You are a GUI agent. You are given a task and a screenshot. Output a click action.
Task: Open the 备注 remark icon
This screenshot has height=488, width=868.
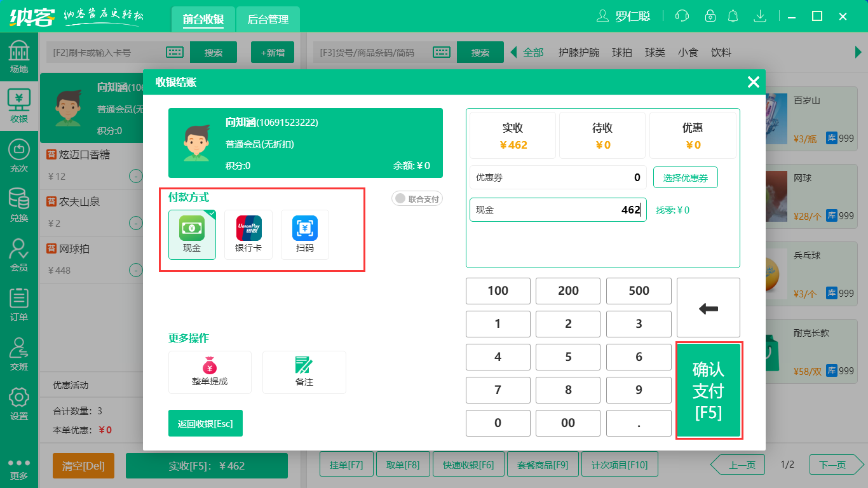tap(304, 372)
